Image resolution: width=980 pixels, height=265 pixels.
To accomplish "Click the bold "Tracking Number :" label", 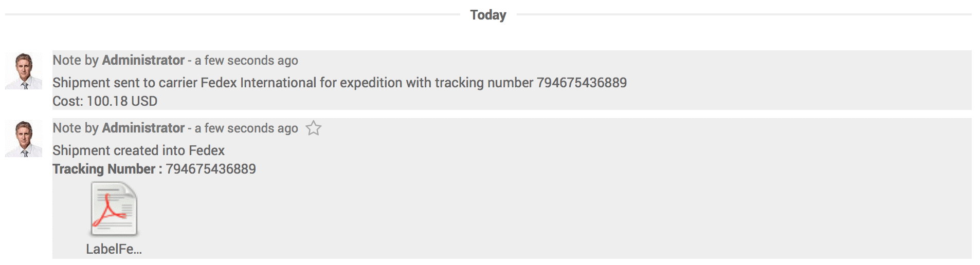I will point(107,169).
